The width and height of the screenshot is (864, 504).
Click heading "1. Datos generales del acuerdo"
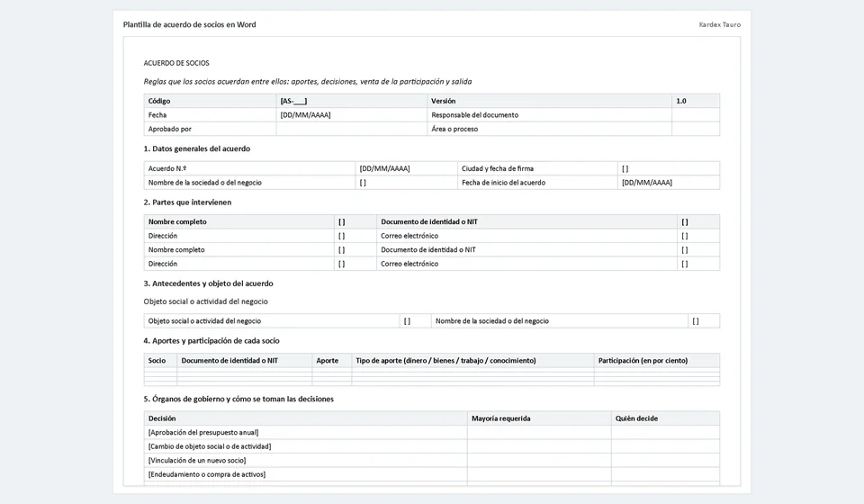click(x=197, y=148)
